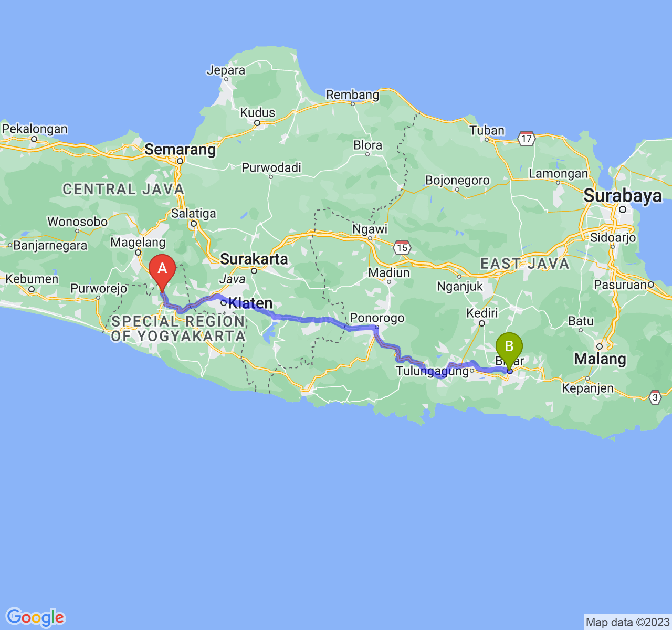Click the Magelang town label

[138, 243]
